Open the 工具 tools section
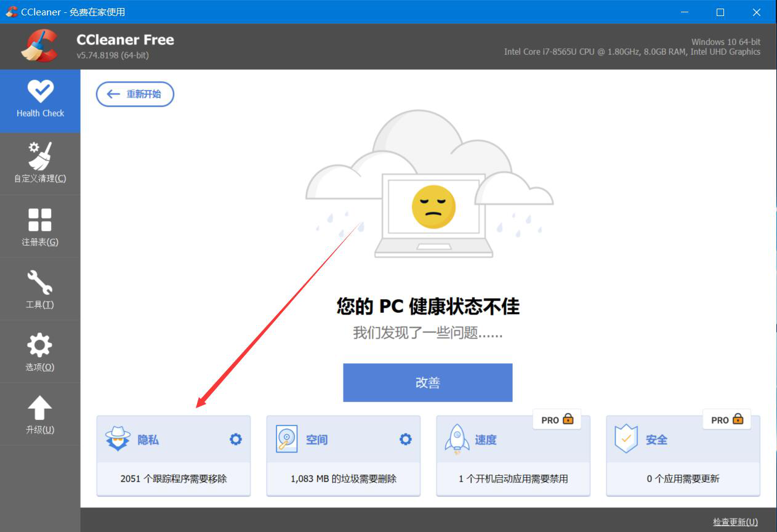Image resolution: width=777 pixels, height=532 pixels. click(40, 289)
